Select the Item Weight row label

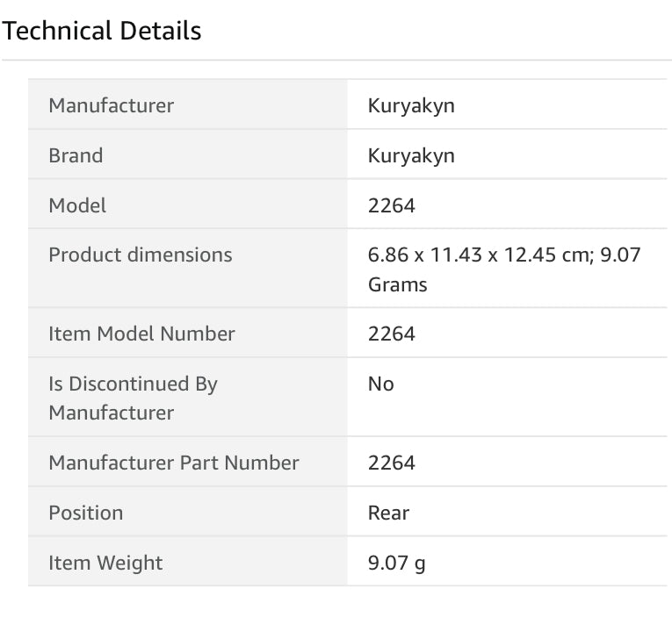[x=105, y=563]
